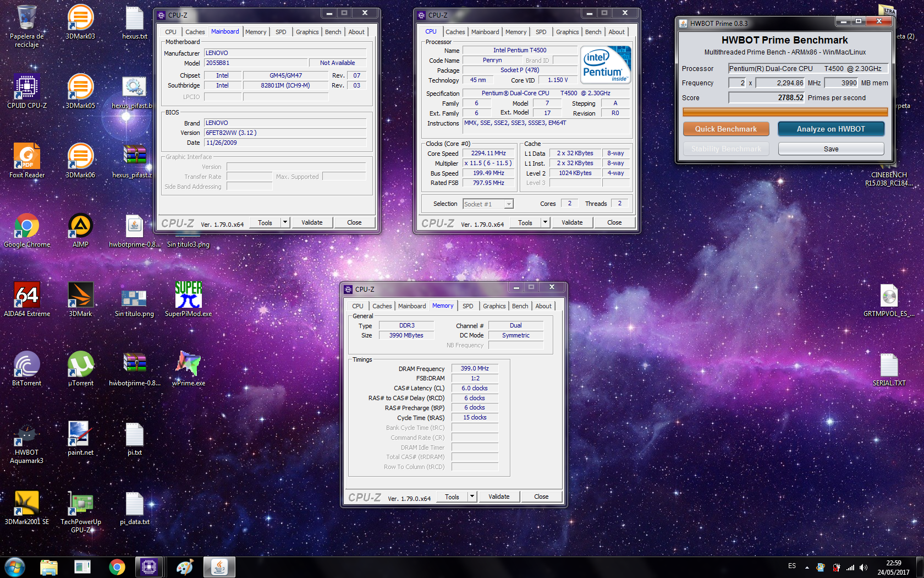Click the orange progress bar in HWBOT Prime
The width and height of the screenshot is (924, 578).
click(785, 112)
